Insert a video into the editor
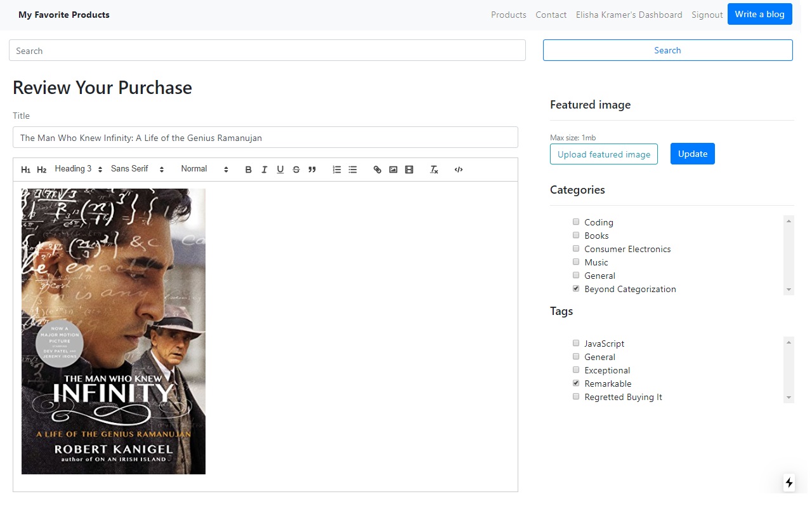The image size is (812, 508). (409, 170)
